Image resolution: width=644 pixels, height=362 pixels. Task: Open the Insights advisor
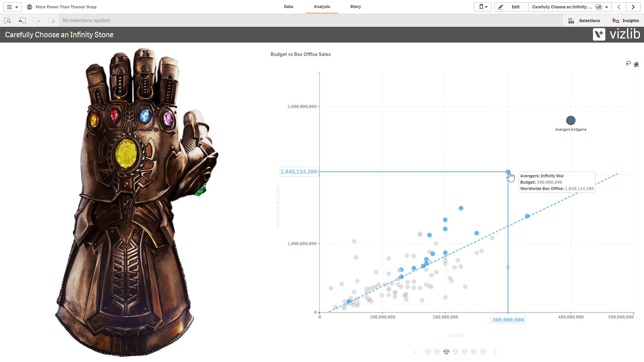pyautogui.click(x=626, y=21)
